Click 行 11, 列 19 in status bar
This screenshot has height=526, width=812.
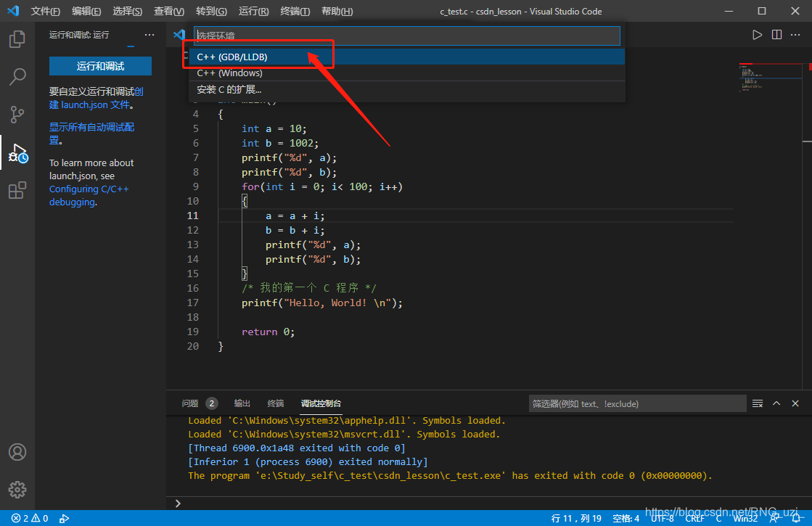tap(576, 518)
